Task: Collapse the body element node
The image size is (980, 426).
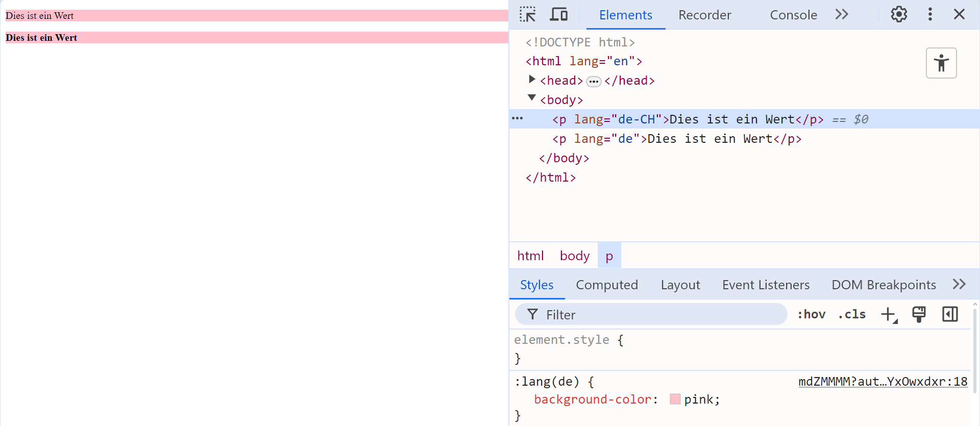Action: [532, 98]
